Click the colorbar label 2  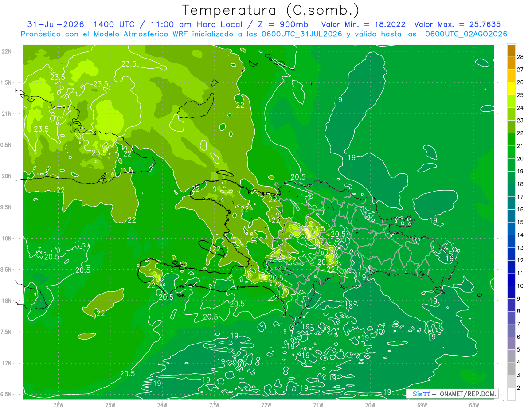click(x=520, y=388)
